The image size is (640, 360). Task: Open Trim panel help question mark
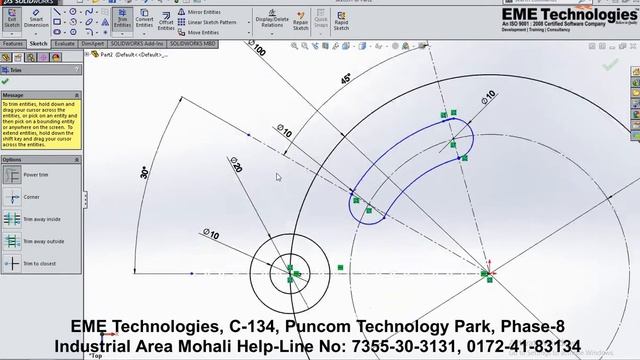[x=77, y=70]
